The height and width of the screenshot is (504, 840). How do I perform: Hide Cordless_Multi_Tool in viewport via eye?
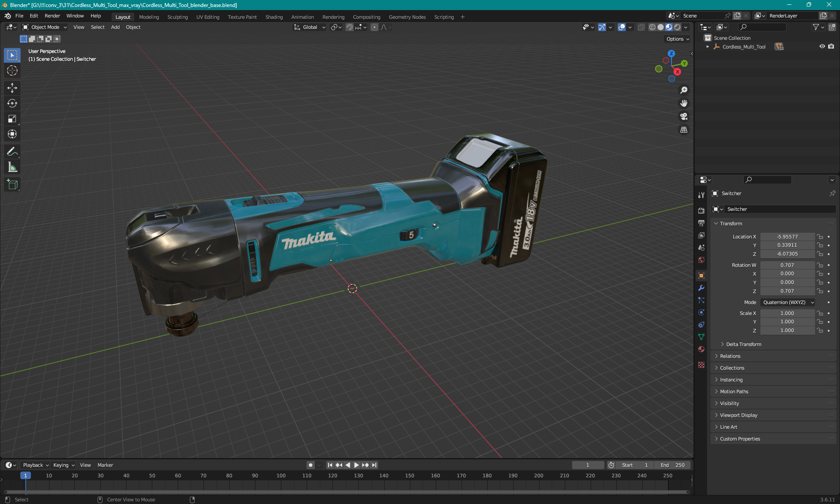click(x=822, y=46)
